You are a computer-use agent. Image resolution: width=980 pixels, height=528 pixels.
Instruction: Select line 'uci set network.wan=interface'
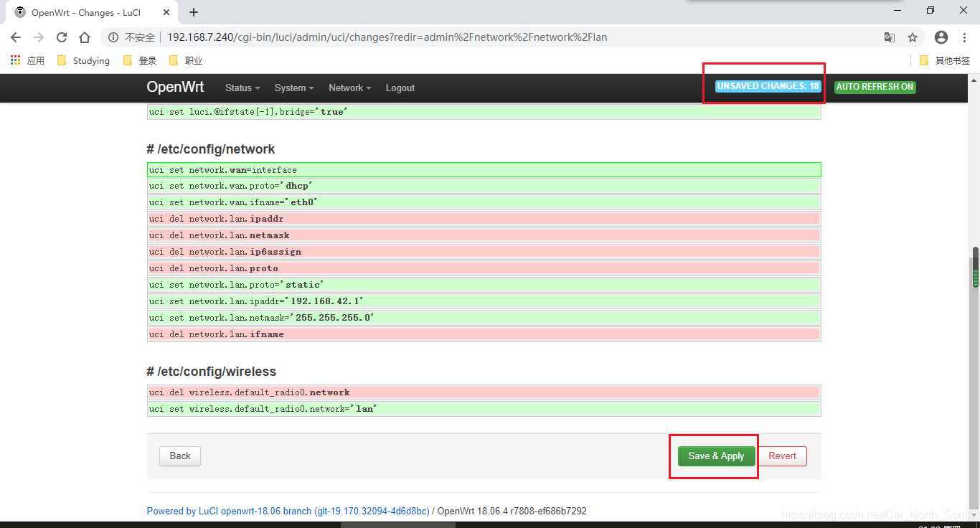click(484, 170)
